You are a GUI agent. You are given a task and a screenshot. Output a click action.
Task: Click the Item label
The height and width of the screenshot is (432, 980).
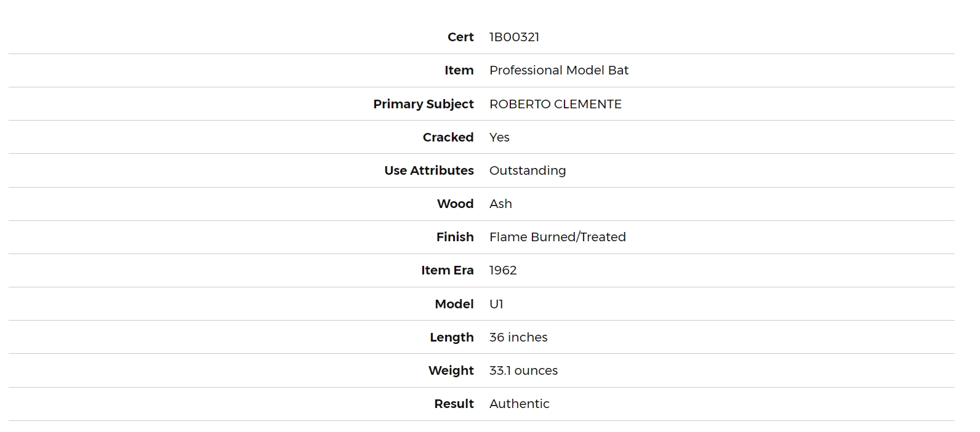[x=459, y=70]
